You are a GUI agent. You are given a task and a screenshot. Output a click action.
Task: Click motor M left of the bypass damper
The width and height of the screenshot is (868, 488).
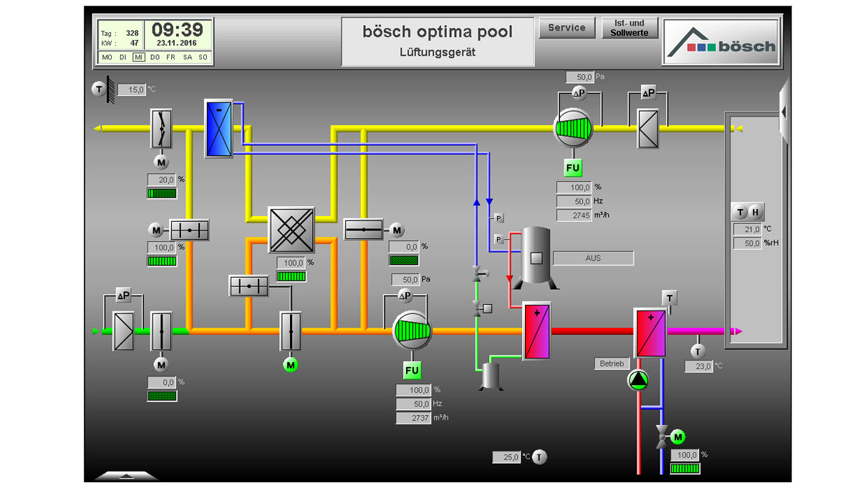point(155,230)
